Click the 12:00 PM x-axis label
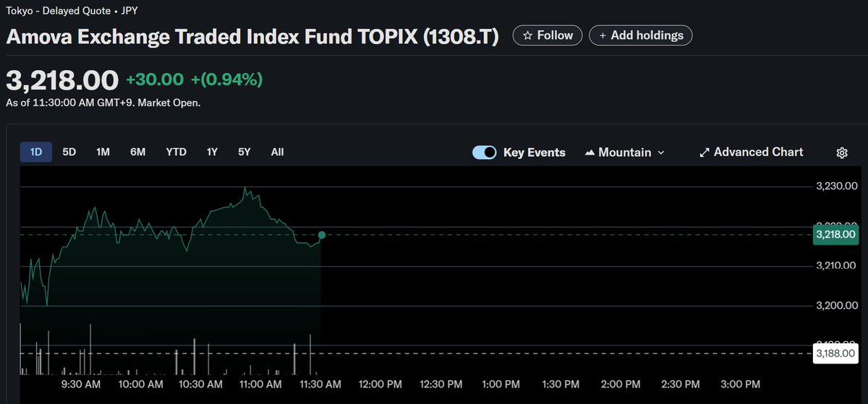The width and height of the screenshot is (868, 404). (x=380, y=384)
